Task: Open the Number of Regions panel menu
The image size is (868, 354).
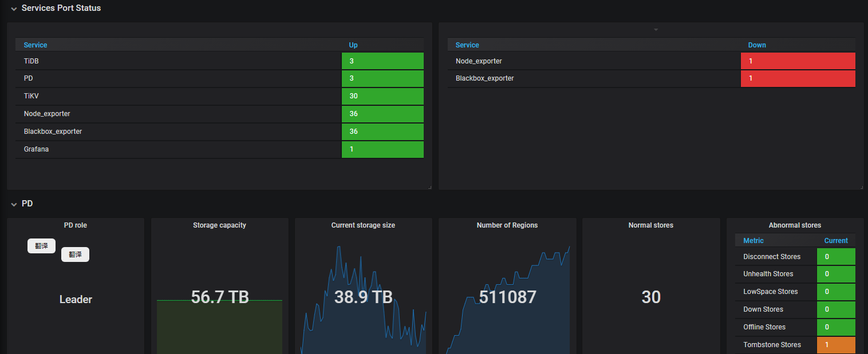Action: (x=507, y=225)
